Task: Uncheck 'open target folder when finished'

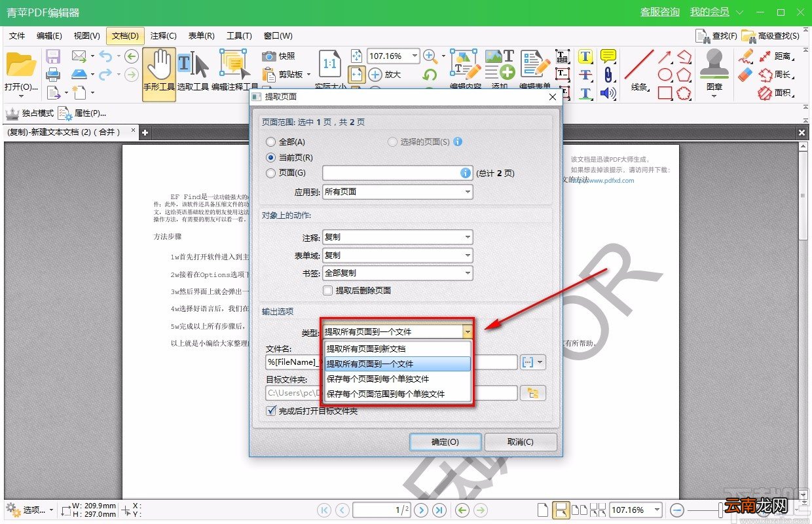Action: pyautogui.click(x=312, y=411)
